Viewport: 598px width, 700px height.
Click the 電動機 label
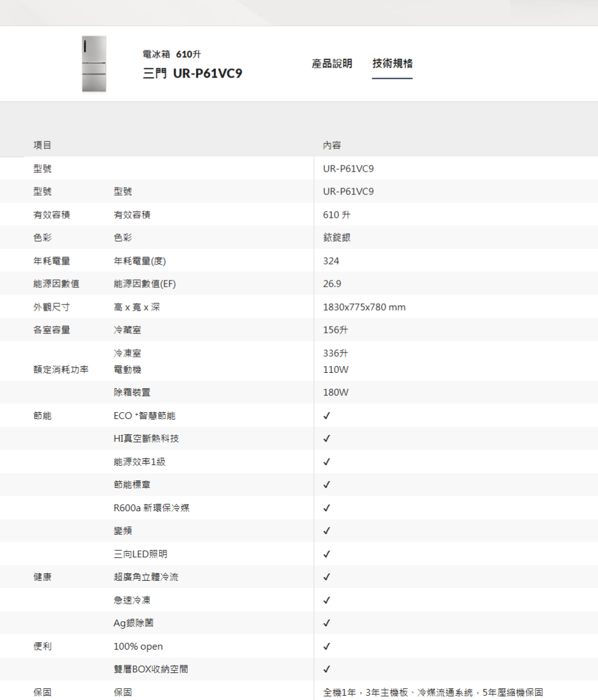coord(127,370)
